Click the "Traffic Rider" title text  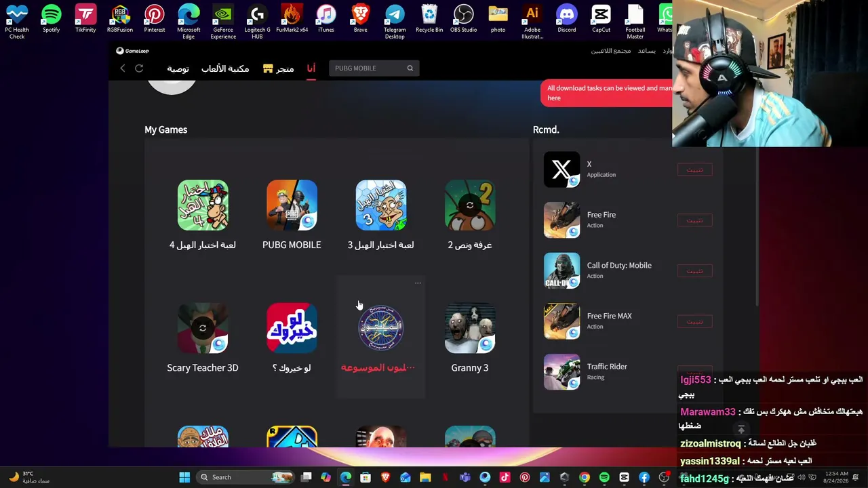point(607,367)
